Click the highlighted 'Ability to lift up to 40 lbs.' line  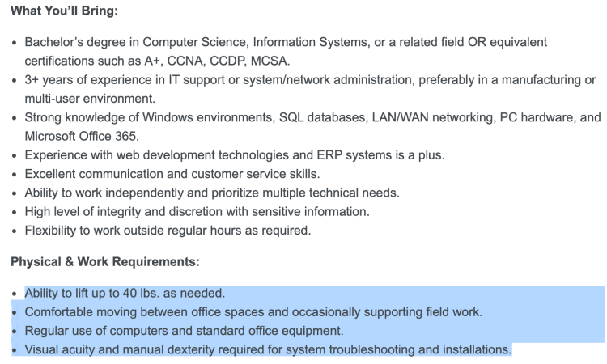coord(125,293)
